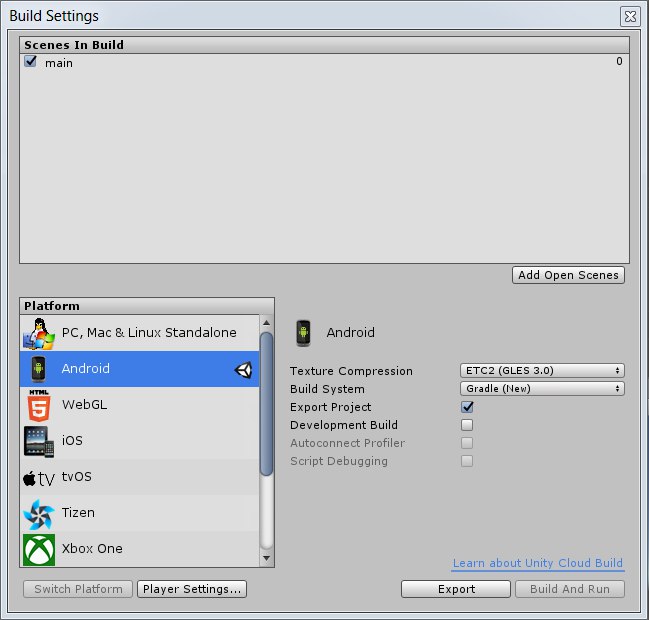
Task: Open Learn about Unity Cloud Build link
Action: [538, 563]
